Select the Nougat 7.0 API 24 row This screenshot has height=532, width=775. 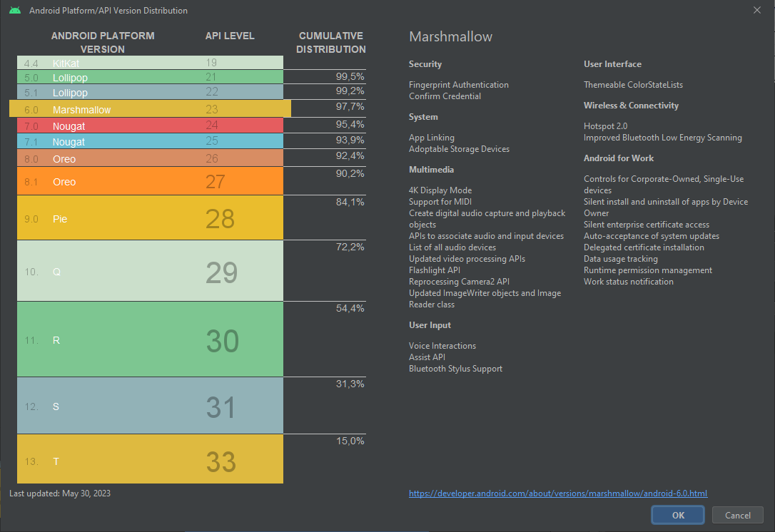pyautogui.click(x=150, y=126)
